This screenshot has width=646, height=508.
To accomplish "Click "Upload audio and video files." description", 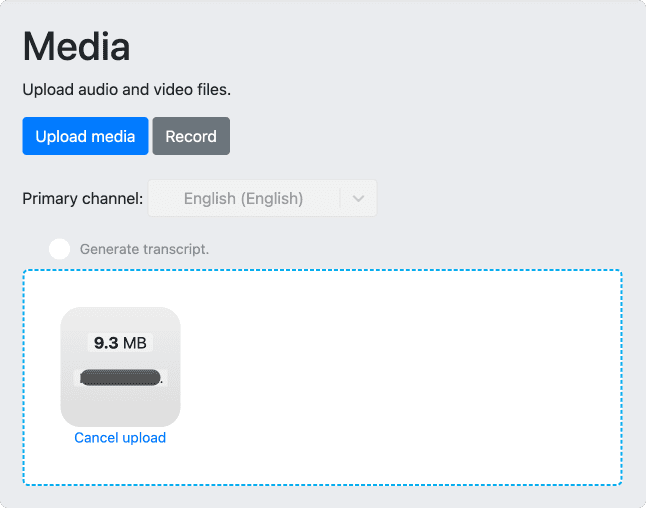I will pos(126,90).
